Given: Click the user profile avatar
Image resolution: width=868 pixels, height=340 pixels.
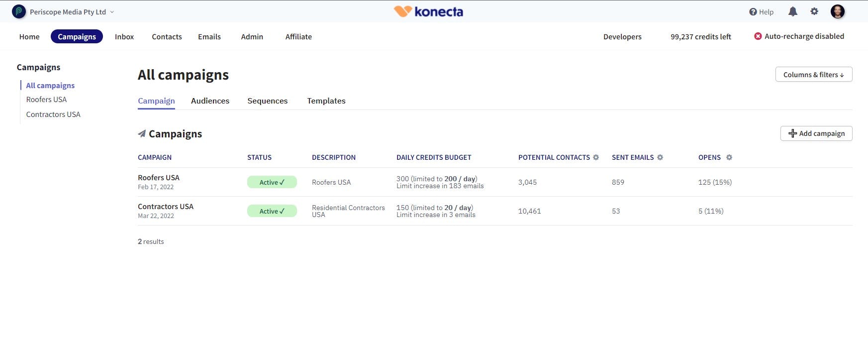Looking at the screenshot, I should 838,11.
